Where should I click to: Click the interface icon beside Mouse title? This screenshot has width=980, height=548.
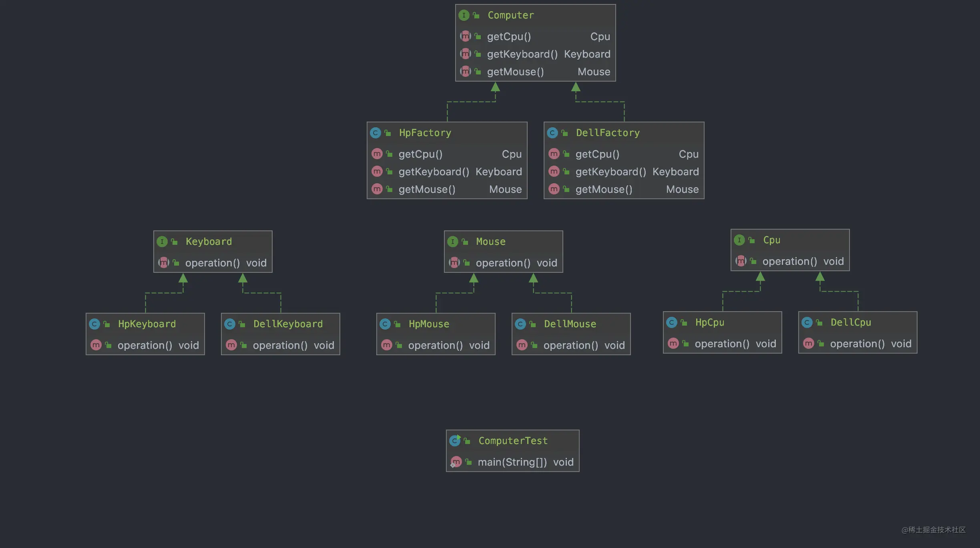click(453, 242)
